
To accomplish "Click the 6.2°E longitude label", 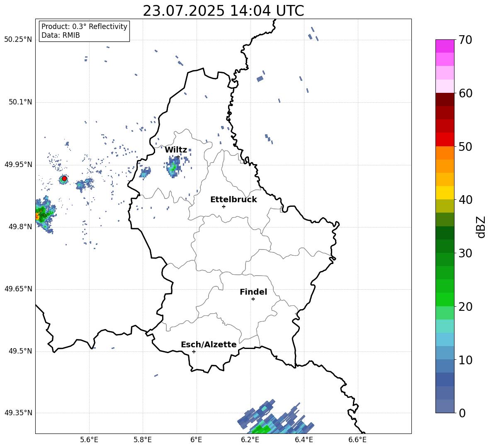I will (x=250, y=440).
